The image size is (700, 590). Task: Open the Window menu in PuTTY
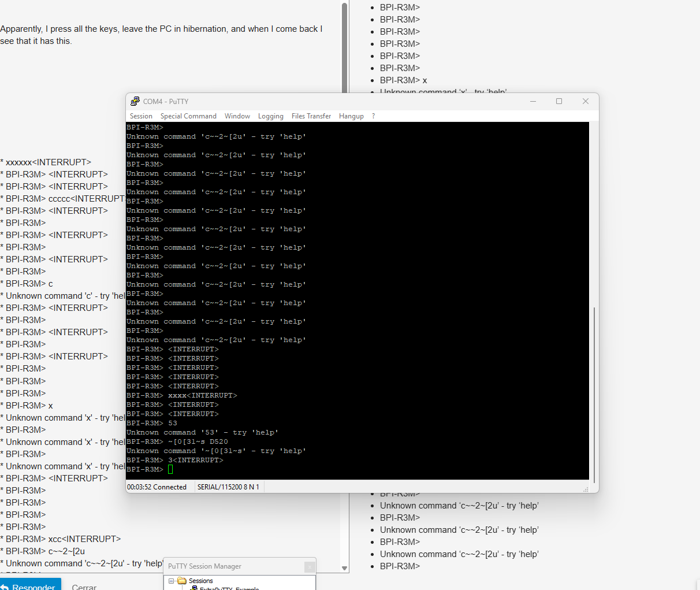coord(237,116)
